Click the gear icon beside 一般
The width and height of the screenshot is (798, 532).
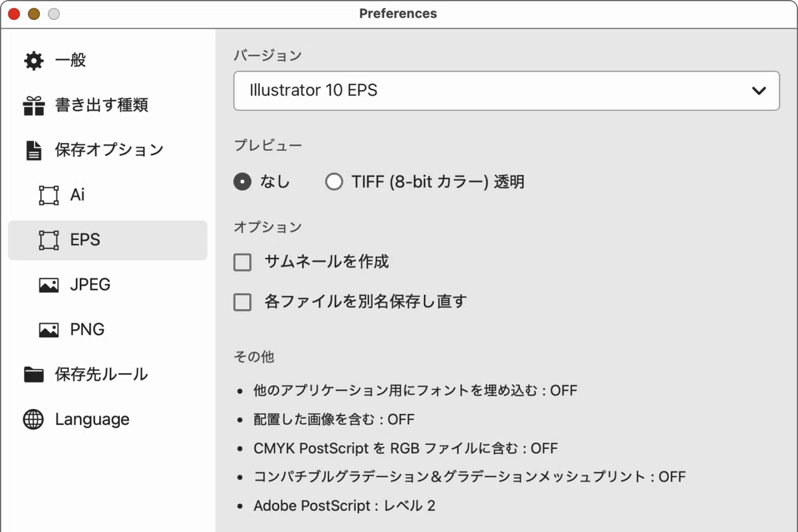33,61
